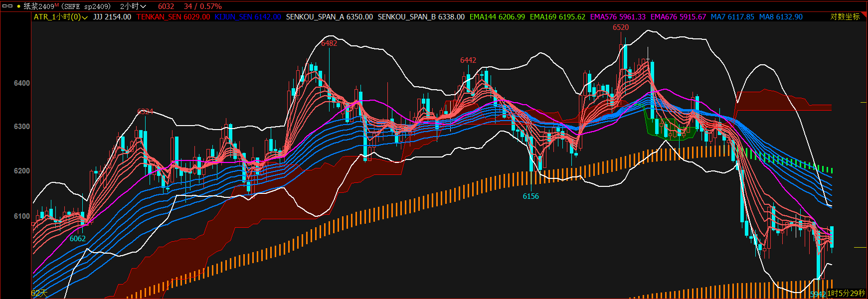Click the EMA576 5961.33 magenta label
Viewport: 868px width, 299px height.
[618, 17]
